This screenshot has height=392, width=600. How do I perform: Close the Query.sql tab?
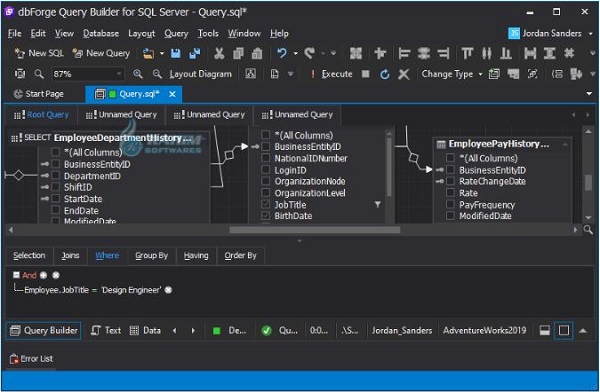click(x=172, y=94)
